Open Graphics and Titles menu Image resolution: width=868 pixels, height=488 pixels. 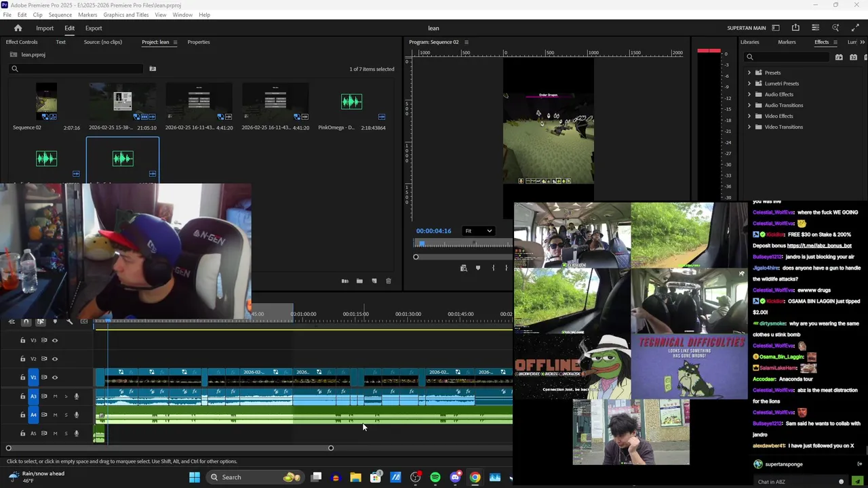pos(126,15)
